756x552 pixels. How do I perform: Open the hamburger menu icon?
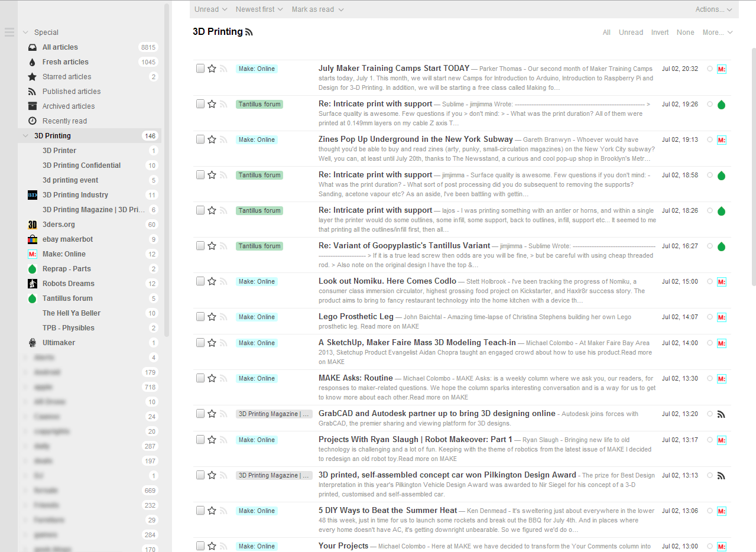(9, 33)
